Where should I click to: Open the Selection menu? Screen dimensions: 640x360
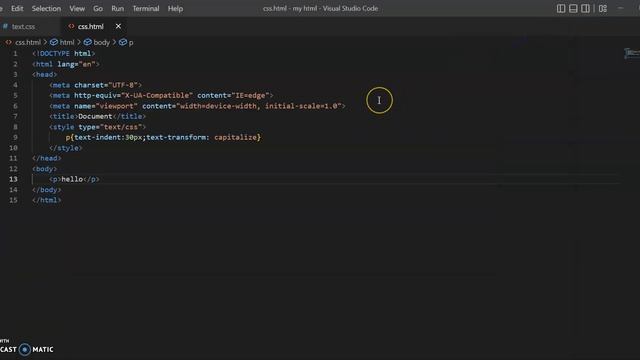[46, 9]
